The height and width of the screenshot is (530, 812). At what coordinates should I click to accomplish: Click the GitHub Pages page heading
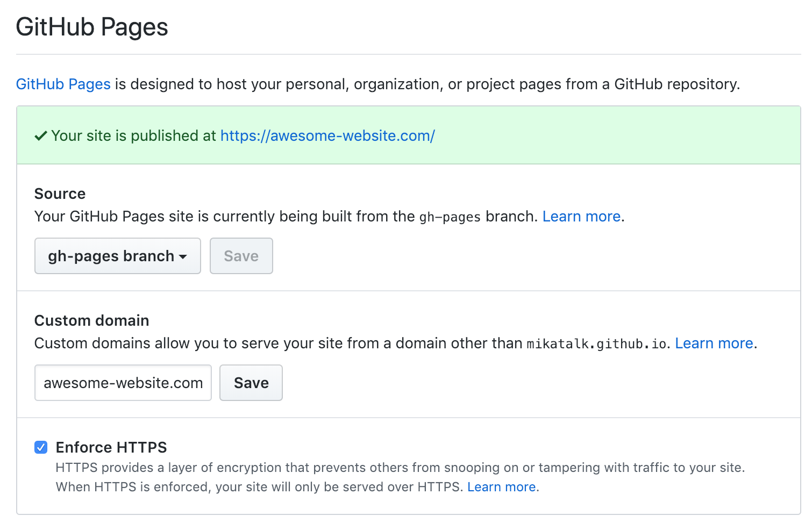coord(92,27)
